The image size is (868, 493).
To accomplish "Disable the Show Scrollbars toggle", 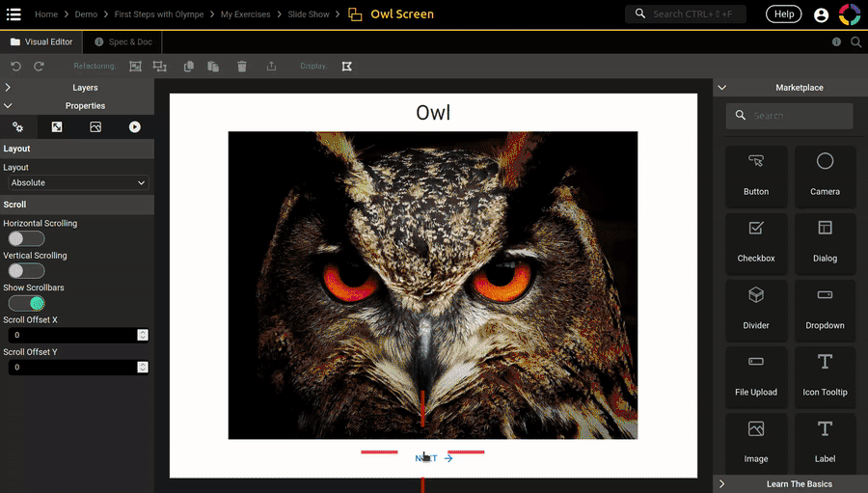I will pos(26,303).
